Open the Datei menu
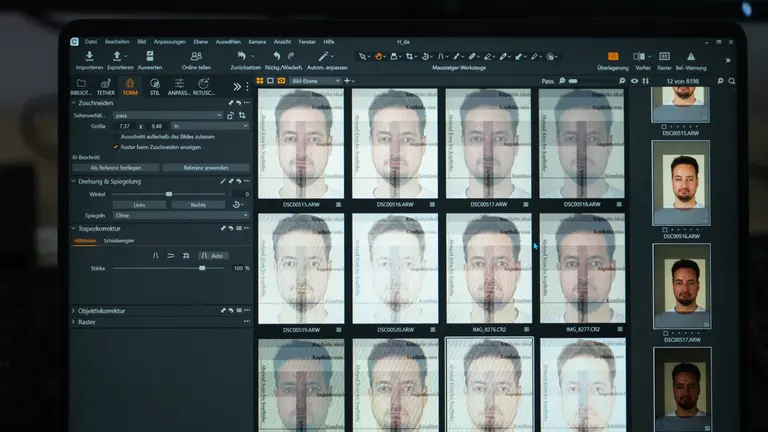The height and width of the screenshot is (432, 768). click(x=91, y=42)
